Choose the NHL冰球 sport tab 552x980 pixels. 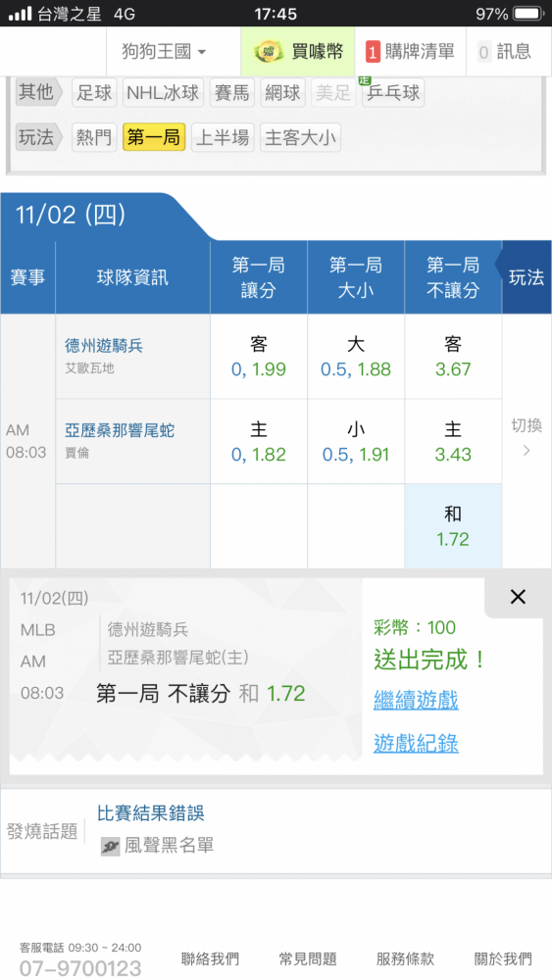coord(163,93)
